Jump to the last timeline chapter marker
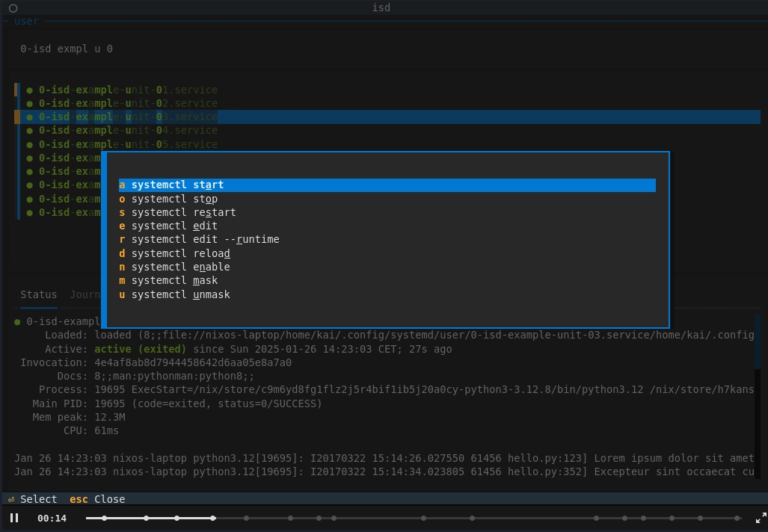768x532 pixels. (737, 518)
